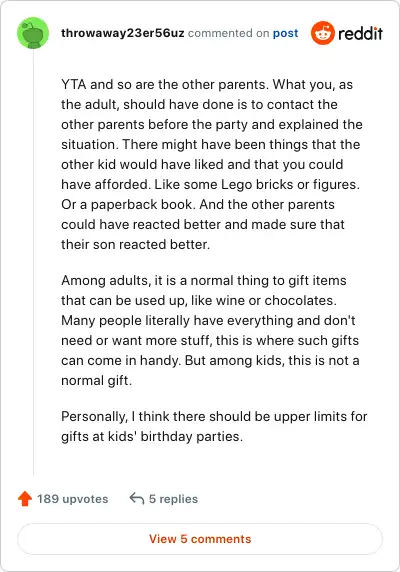Click the curved reply arrow icon
Screen dimensions: 400x572
click(x=137, y=498)
